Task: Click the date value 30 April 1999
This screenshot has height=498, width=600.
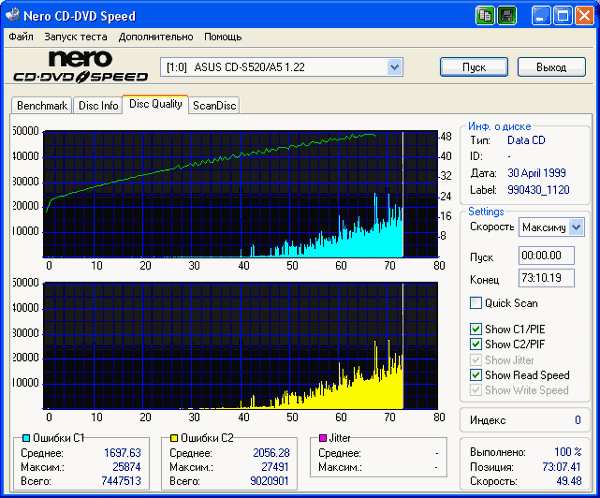Action: (x=536, y=173)
